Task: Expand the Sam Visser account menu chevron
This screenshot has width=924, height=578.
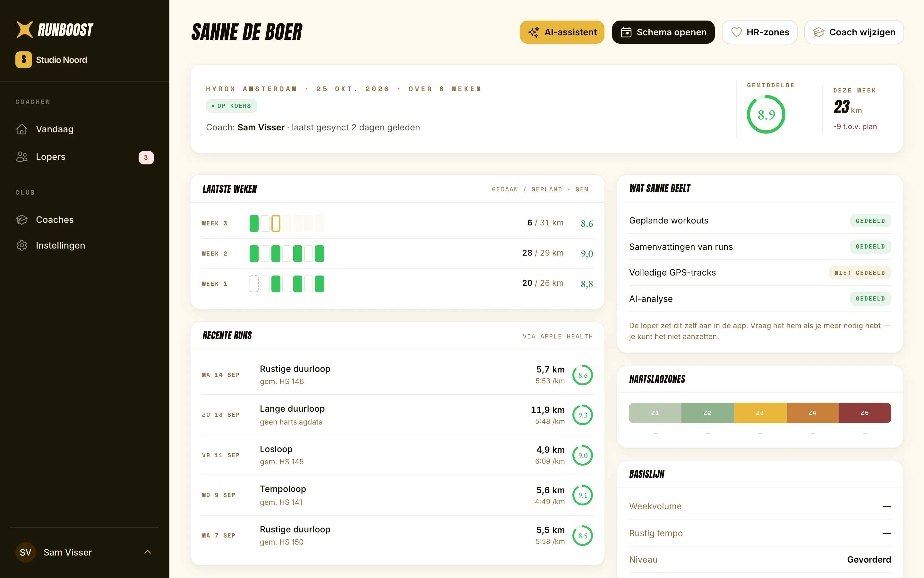Action: [x=147, y=552]
